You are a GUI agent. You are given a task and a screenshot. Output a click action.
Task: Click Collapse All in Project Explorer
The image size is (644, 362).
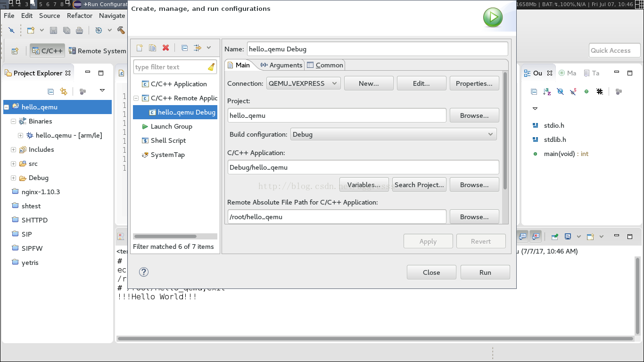(50, 91)
